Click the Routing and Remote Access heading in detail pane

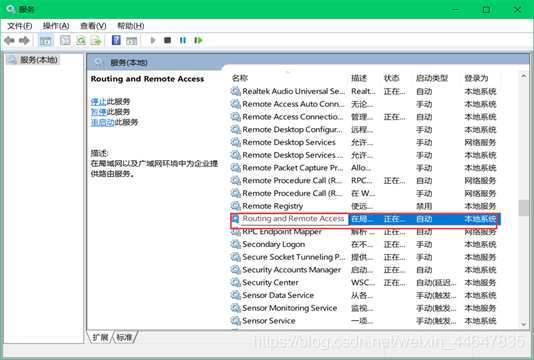(x=147, y=79)
